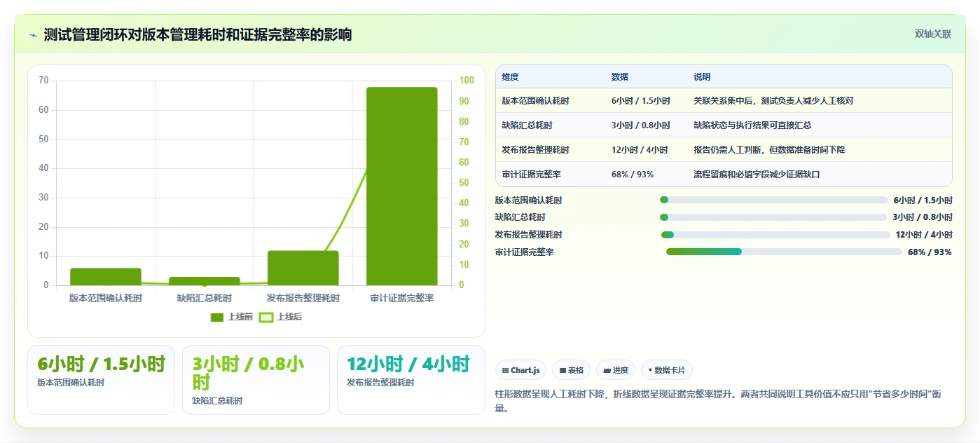The height and width of the screenshot is (443, 980).
Task: Click table value 12小时 / 4小时
Action: point(640,150)
